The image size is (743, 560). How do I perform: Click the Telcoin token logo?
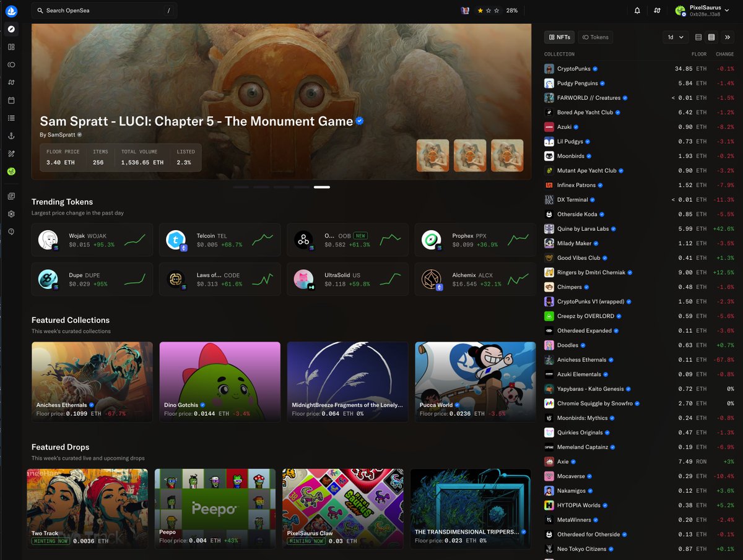pyautogui.click(x=176, y=240)
